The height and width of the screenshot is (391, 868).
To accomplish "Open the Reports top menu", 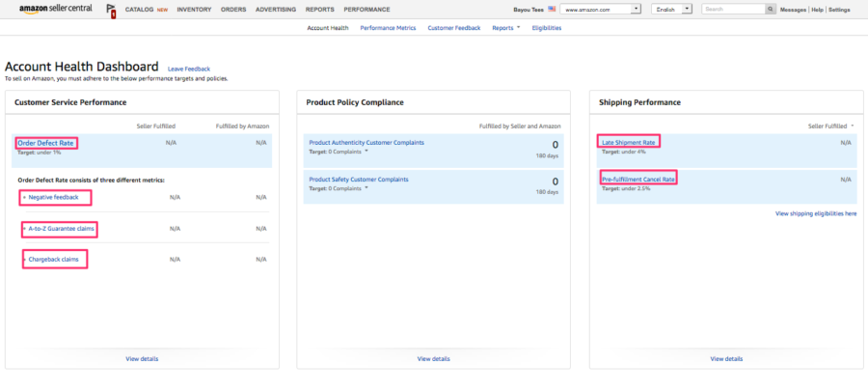I will pyautogui.click(x=320, y=10).
